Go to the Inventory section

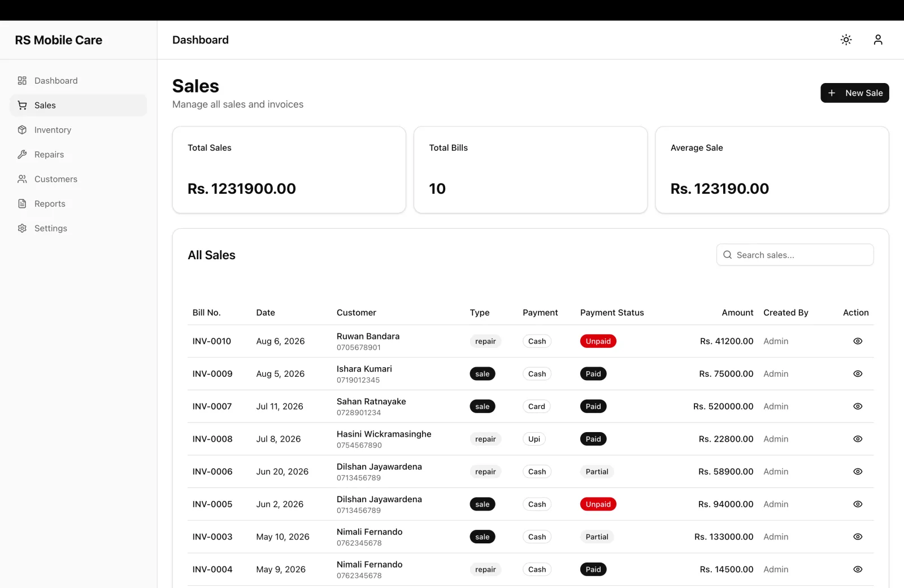[79, 130]
